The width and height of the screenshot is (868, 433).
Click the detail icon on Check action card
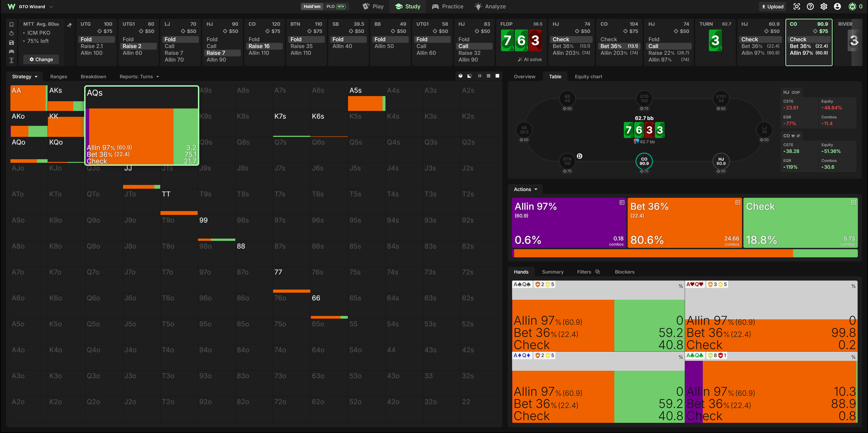(854, 202)
